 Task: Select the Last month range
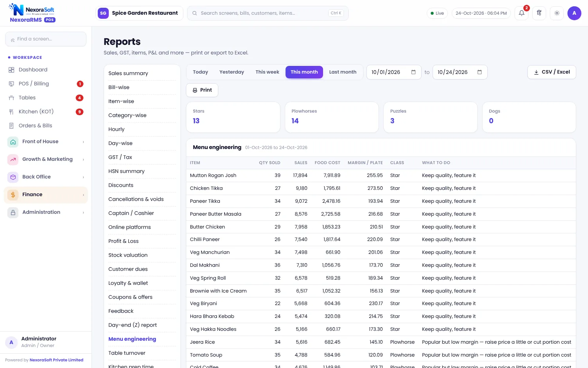(x=343, y=72)
